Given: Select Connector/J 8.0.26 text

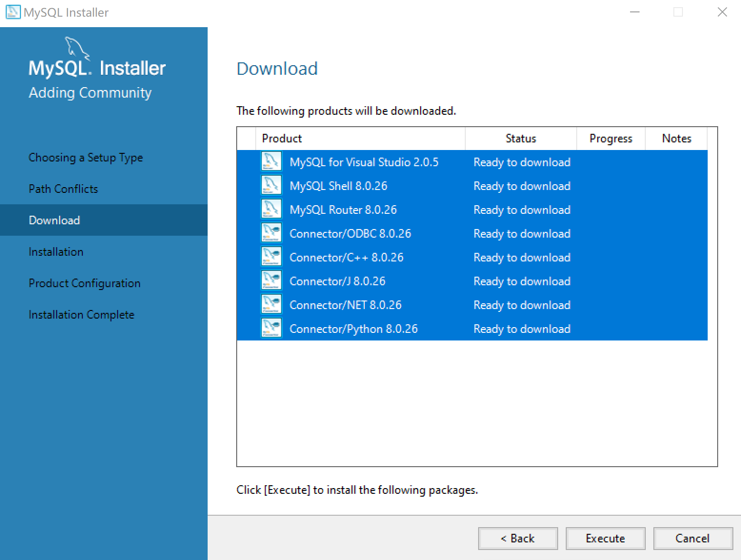Looking at the screenshot, I should pos(338,281).
